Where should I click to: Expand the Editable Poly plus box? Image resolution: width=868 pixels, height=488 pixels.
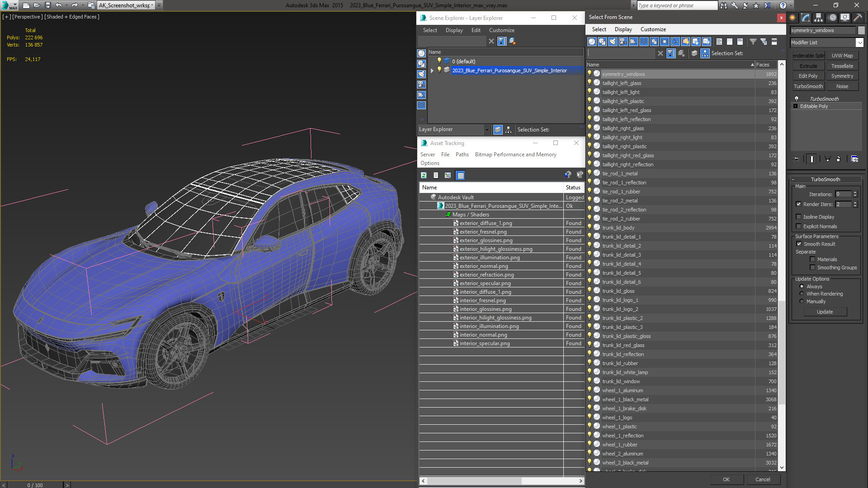pos(796,106)
